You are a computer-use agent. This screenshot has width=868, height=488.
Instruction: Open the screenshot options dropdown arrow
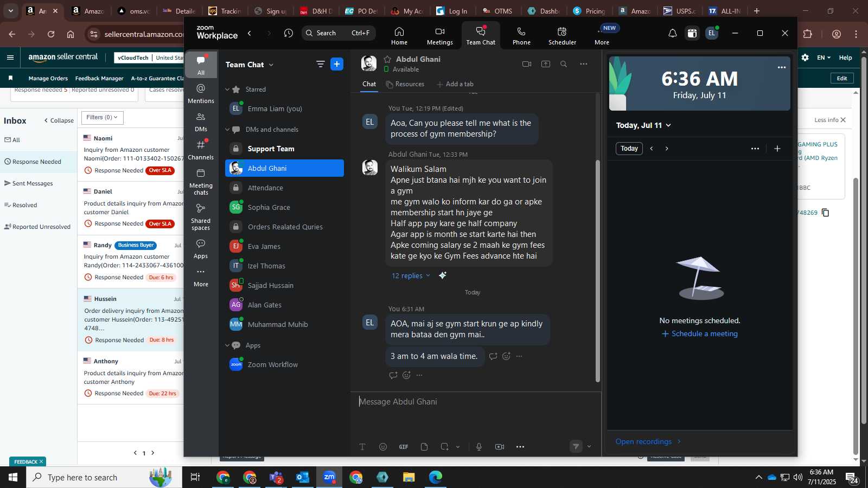tap(458, 447)
